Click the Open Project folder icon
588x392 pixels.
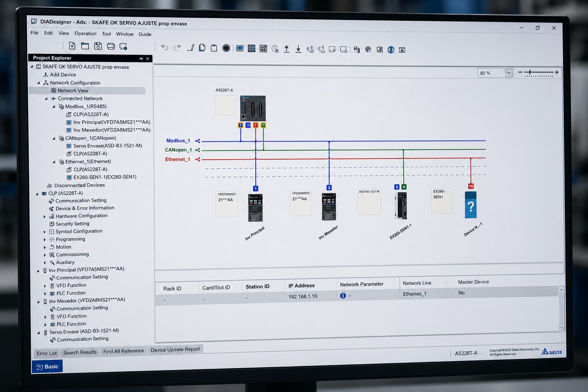tap(85, 46)
